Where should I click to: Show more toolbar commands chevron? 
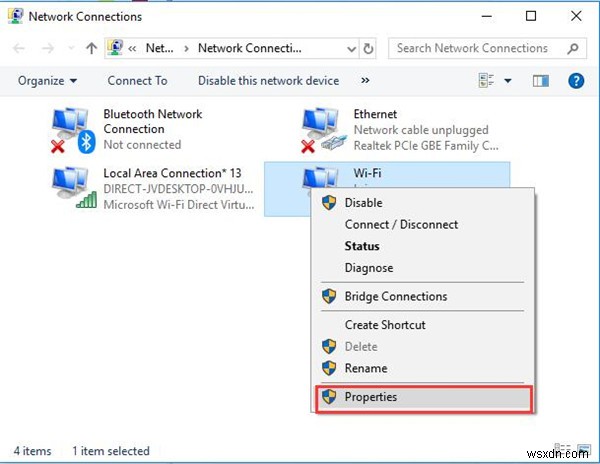365,81
